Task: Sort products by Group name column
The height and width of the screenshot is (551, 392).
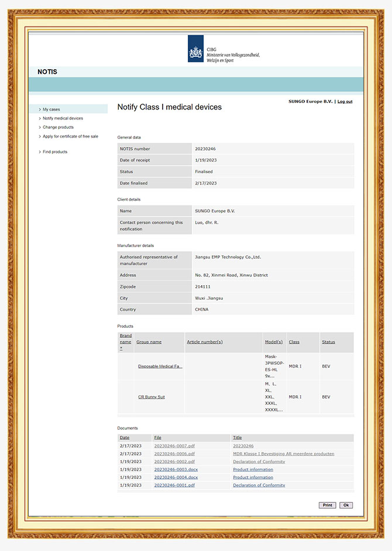Action: coord(149,342)
